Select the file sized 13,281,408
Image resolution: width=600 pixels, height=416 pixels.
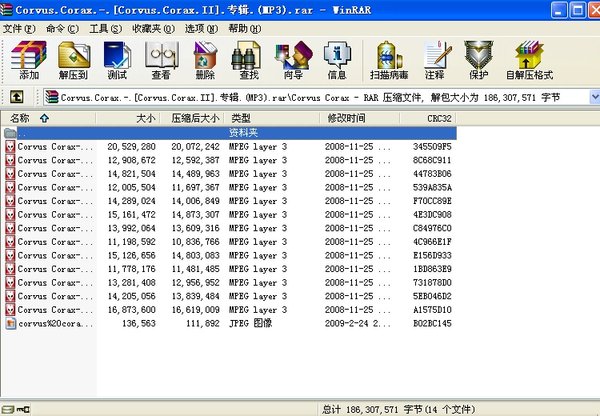230,282
